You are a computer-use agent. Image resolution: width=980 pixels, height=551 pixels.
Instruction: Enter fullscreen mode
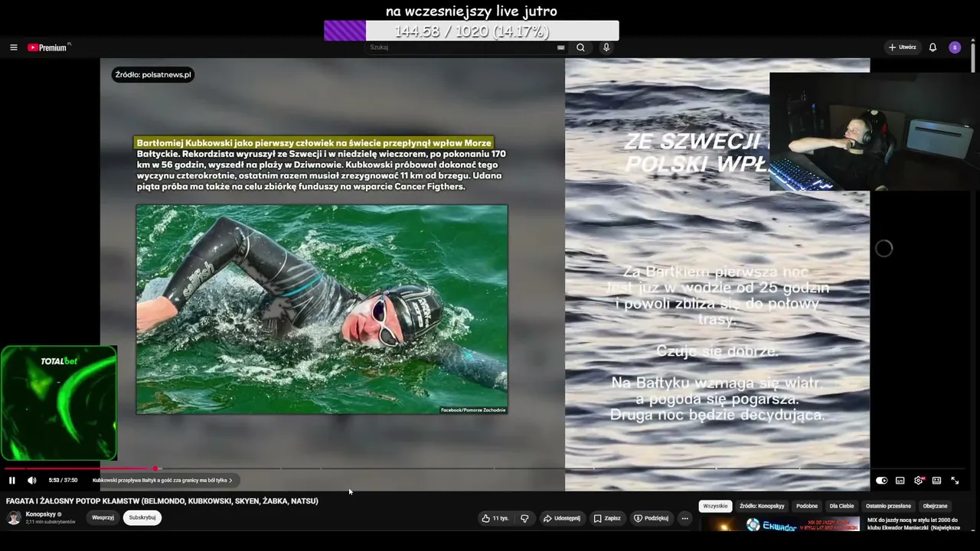pos(955,481)
